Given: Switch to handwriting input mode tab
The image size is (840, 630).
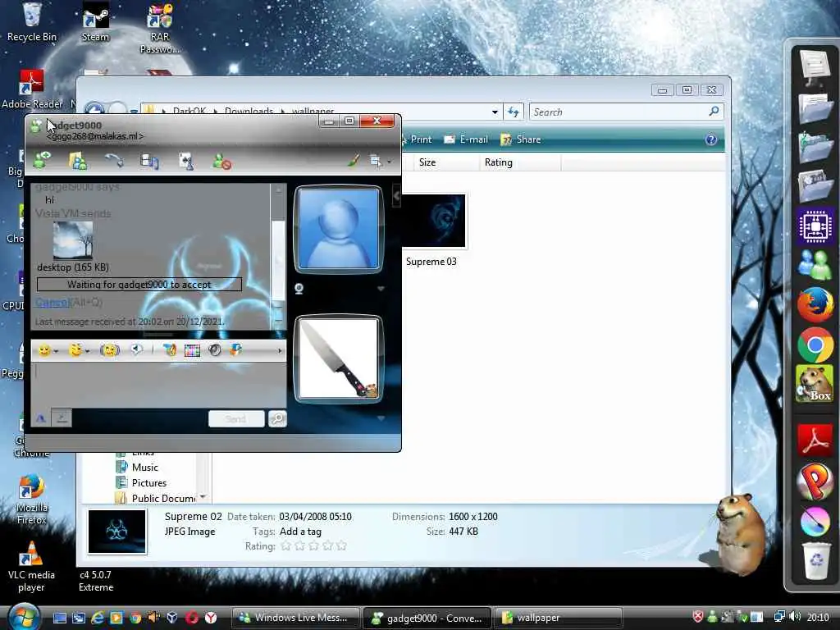Looking at the screenshot, I should pos(62,418).
